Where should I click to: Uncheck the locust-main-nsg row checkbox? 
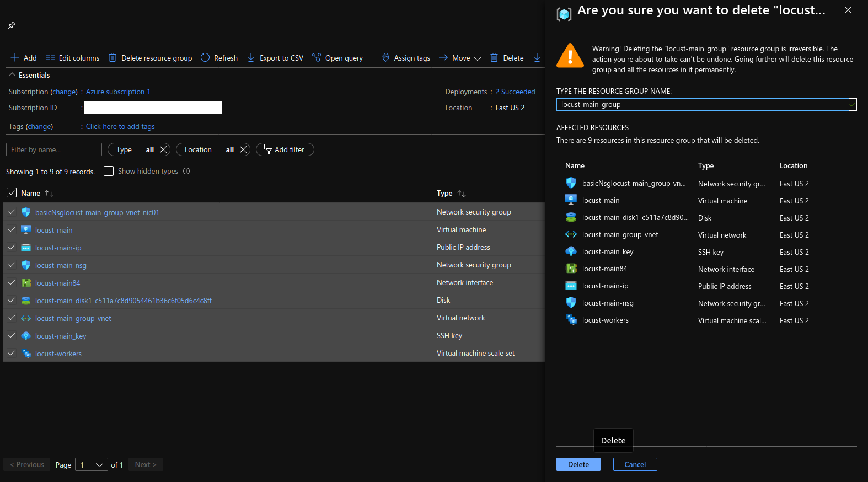(12, 265)
